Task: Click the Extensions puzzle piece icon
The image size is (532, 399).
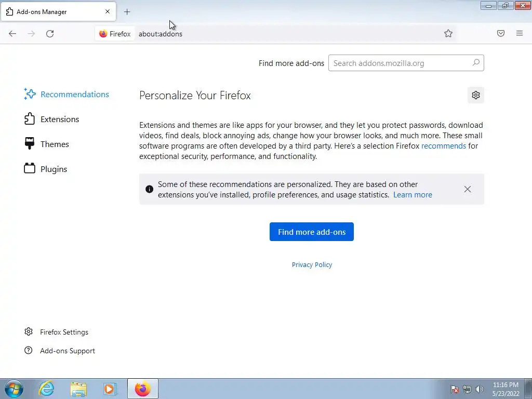Action: pyautogui.click(x=30, y=119)
